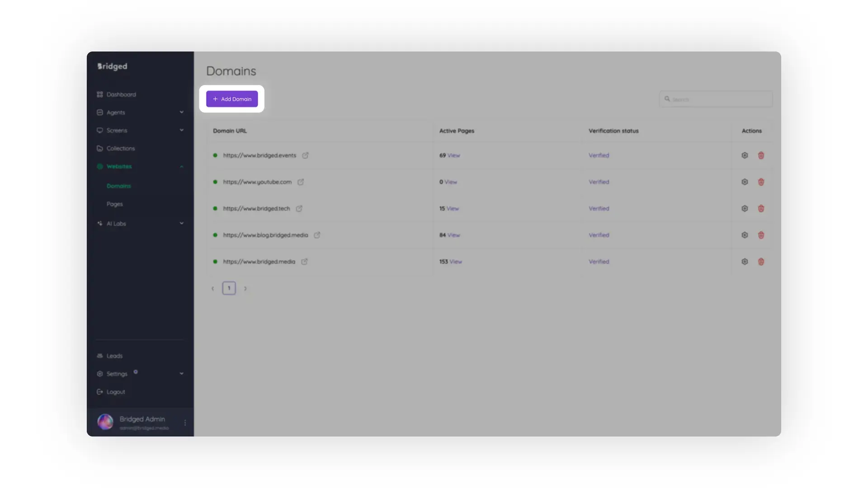Open external link icon for bridged.tech
This screenshot has height=488, width=868.
[299, 208]
